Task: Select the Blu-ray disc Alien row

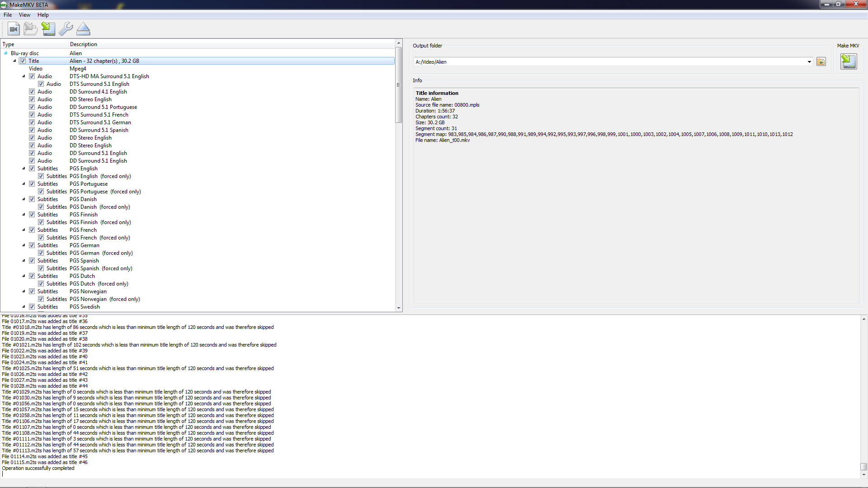Action: 198,53
